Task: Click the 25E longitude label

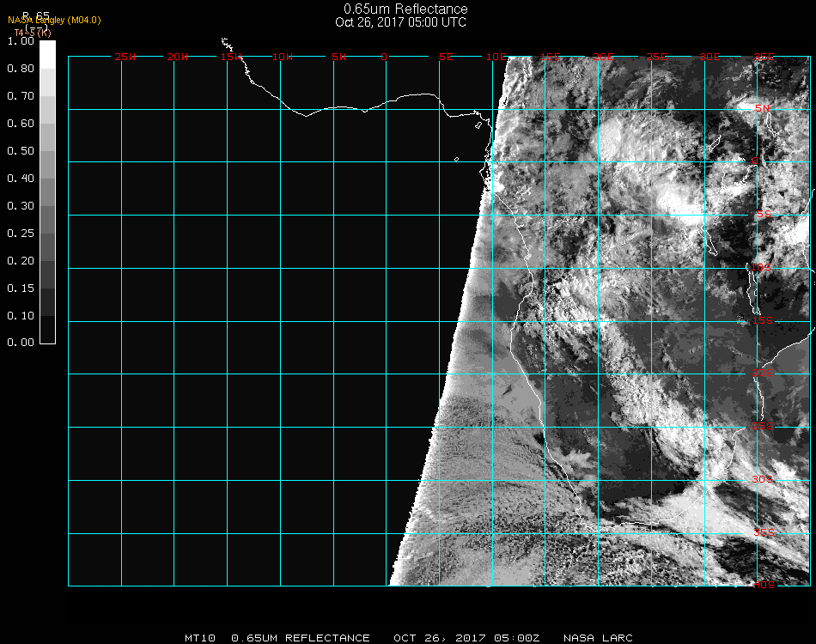Action: point(657,57)
